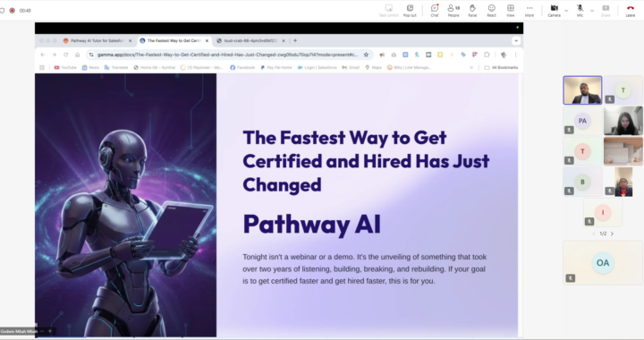Viewport: 644px width, 340px height.
Task: Leave the meeting
Action: coord(630,10)
